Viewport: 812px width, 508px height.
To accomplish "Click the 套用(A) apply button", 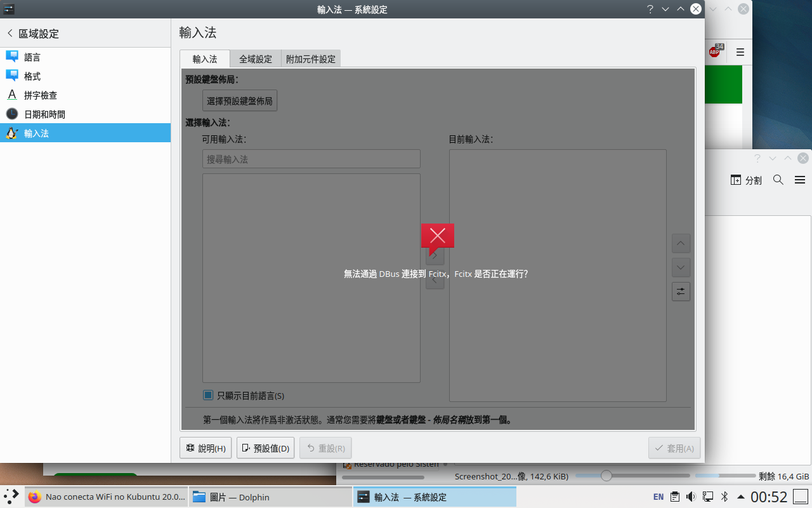I will [674, 448].
